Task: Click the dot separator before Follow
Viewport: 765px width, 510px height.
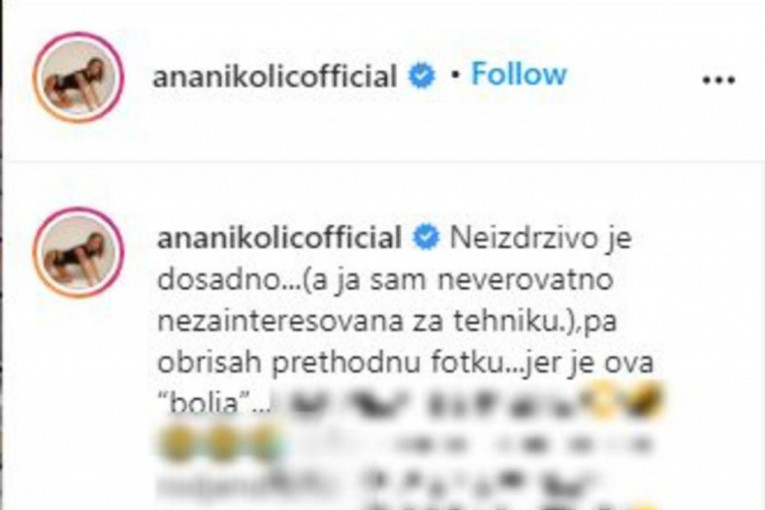Action: [x=455, y=76]
